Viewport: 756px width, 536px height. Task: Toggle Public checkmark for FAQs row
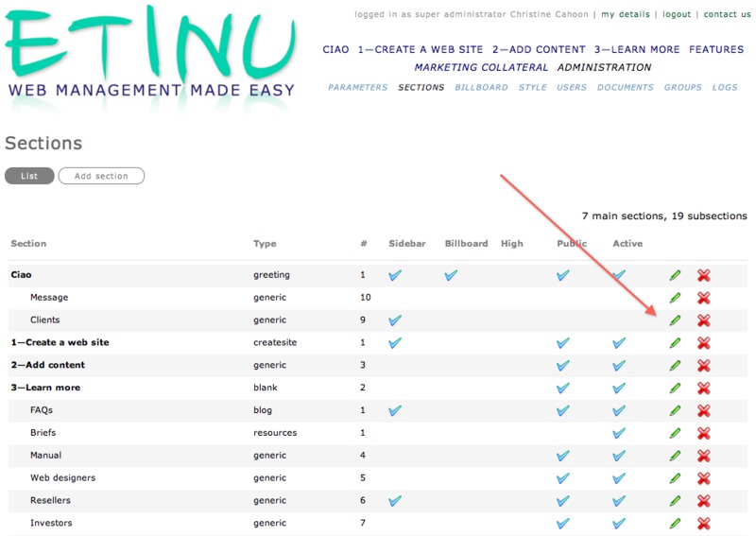[563, 411]
